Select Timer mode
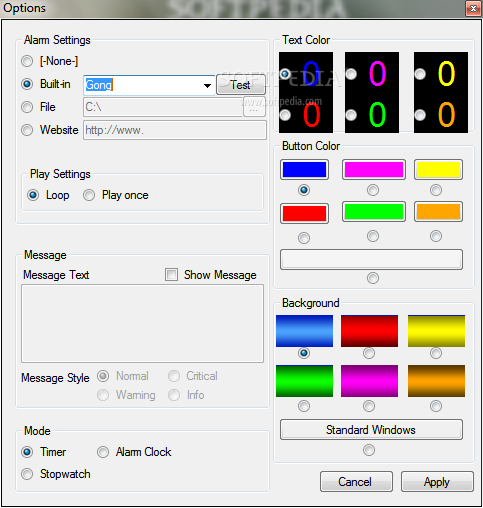Image resolution: width=483 pixels, height=508 pixels. [27, 452]
